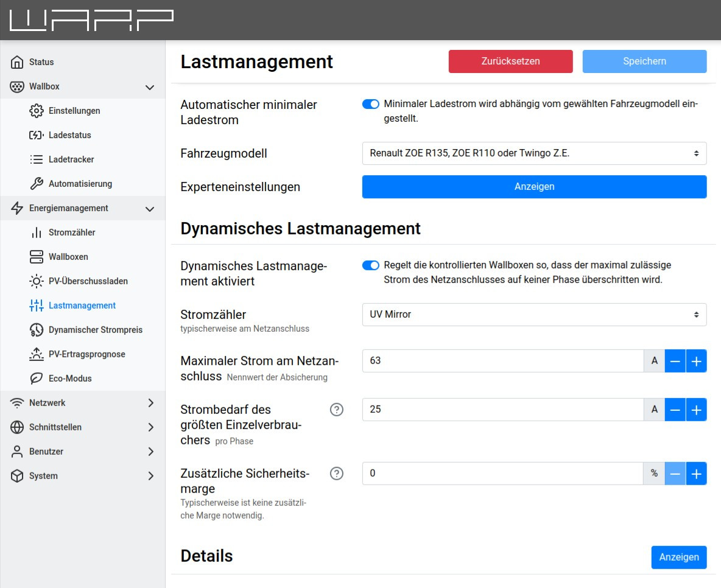Open the Ladetracker menu item
The height and width of the screenshot is (588, 721).
coord(71,159)
